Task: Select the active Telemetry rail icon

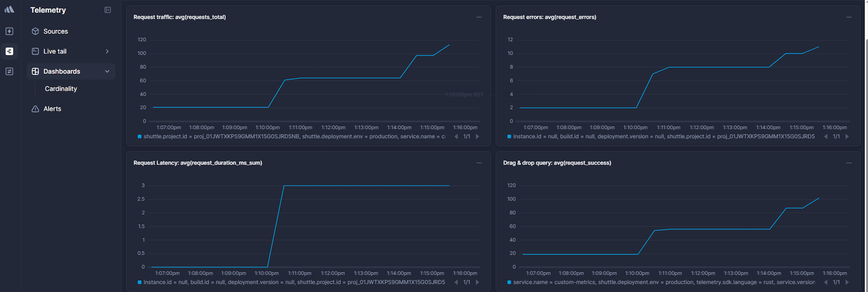Action: tap(9, 51)
